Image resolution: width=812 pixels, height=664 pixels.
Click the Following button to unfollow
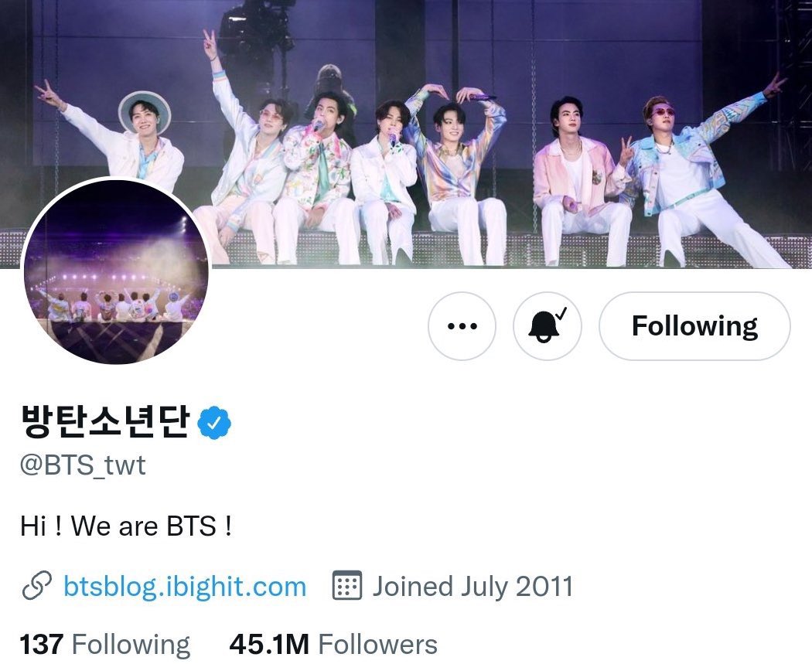(694, 326)
